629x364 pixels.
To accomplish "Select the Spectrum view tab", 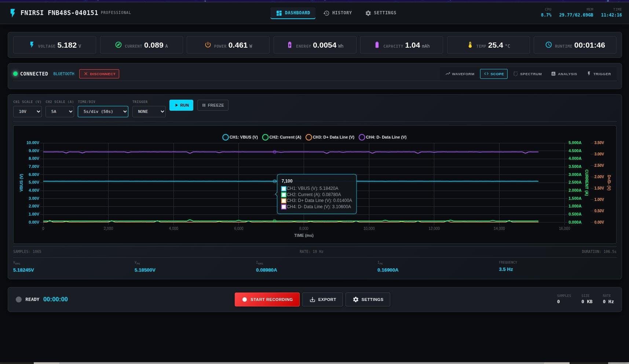I will pos(527,74).
